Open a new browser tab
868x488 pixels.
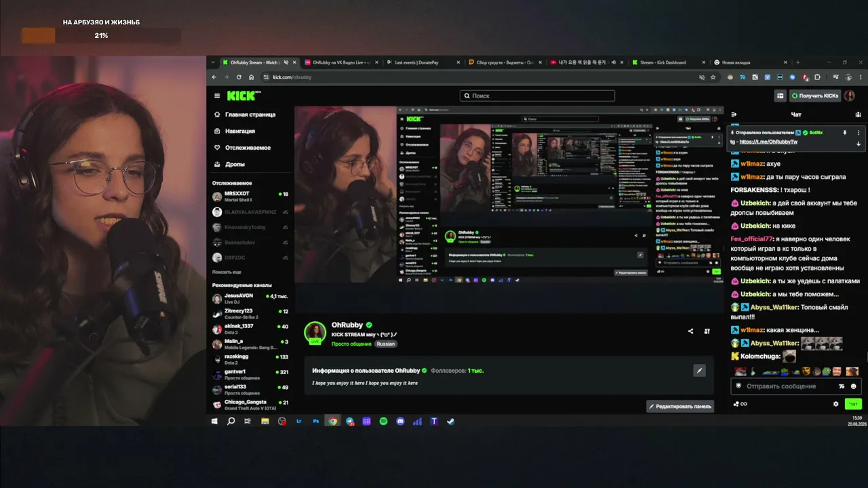[797, 62]
